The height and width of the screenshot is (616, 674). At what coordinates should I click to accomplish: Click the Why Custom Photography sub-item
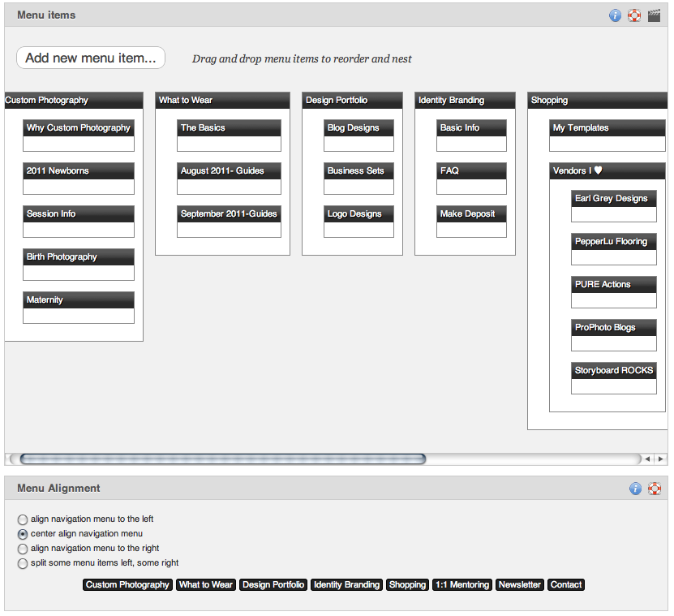click(x=79, y=127)
